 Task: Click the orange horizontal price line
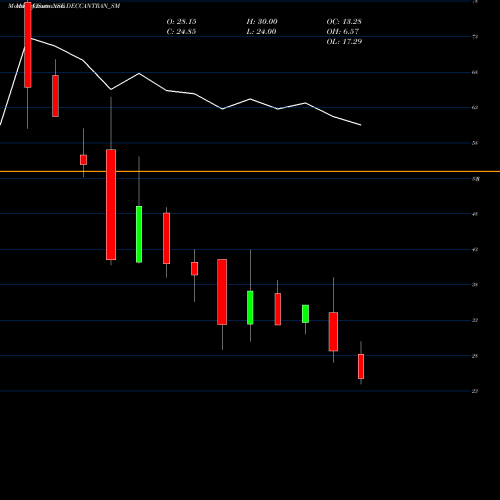(x=250, y=171)
